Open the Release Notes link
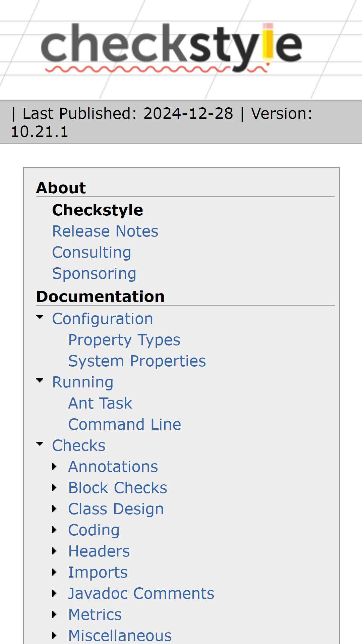The height and width of the screenshot is (644, 362). point(105,231)
